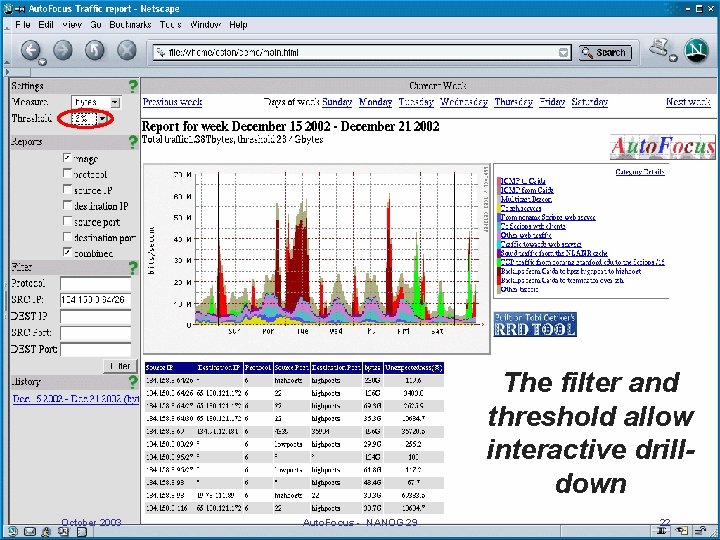720x540 pixels.
Task: Open the RRD TOOL logo link
Action: [535, 324]
